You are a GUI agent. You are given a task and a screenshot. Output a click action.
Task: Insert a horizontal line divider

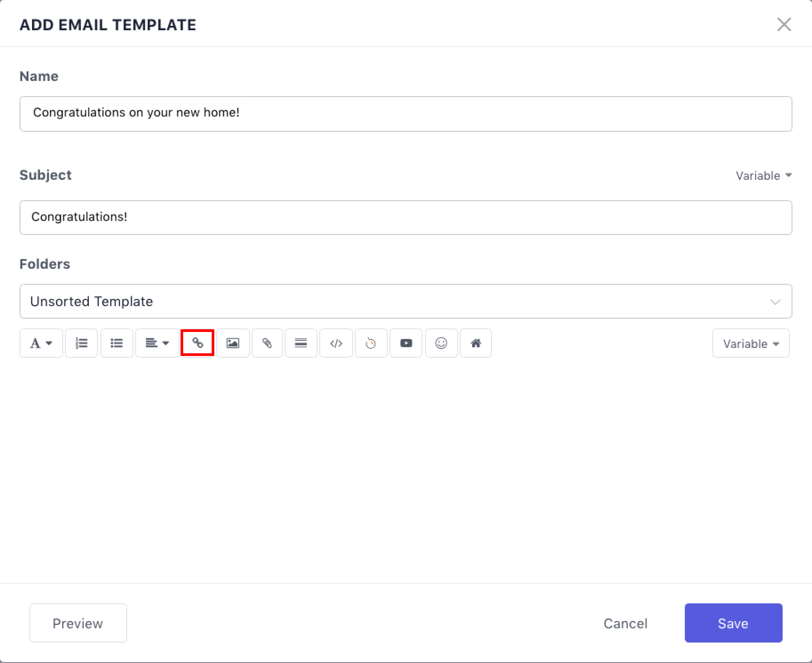pos(301,343)
